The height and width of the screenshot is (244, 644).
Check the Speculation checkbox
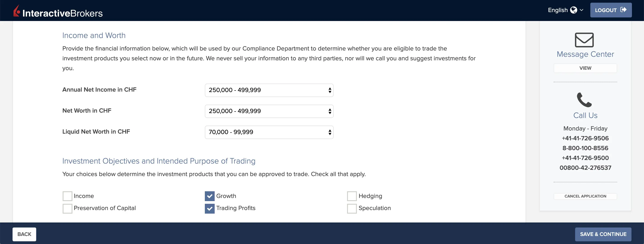click(x=352, y=208)
